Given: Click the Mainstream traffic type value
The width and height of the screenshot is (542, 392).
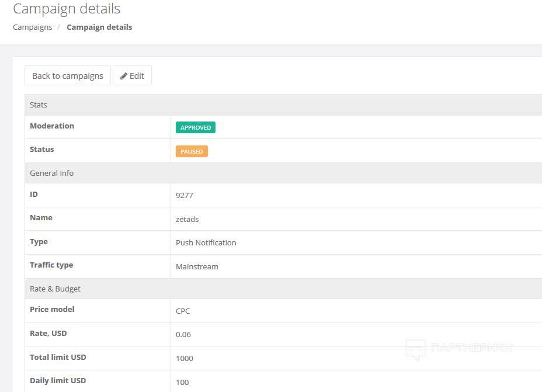Looking at the screenshot, I should coord(197,266).
